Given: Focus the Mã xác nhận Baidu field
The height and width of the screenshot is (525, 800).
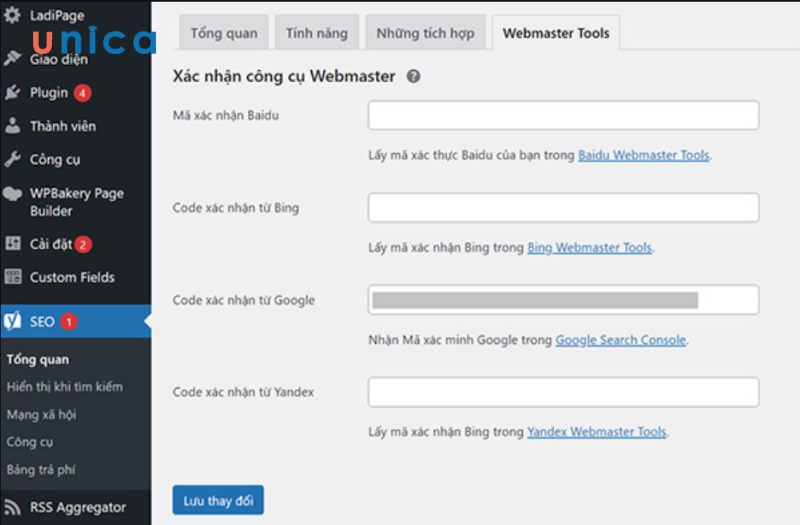Looking at the screenshot, I should point(563,115).
